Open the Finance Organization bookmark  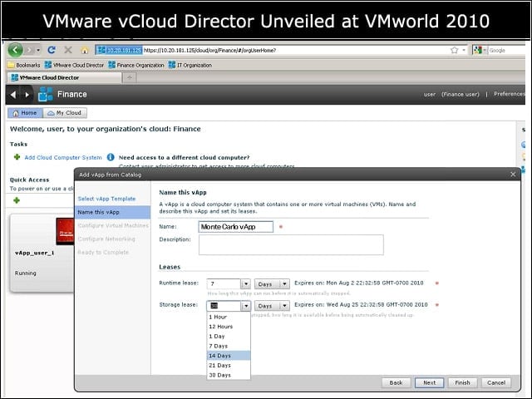136,65
